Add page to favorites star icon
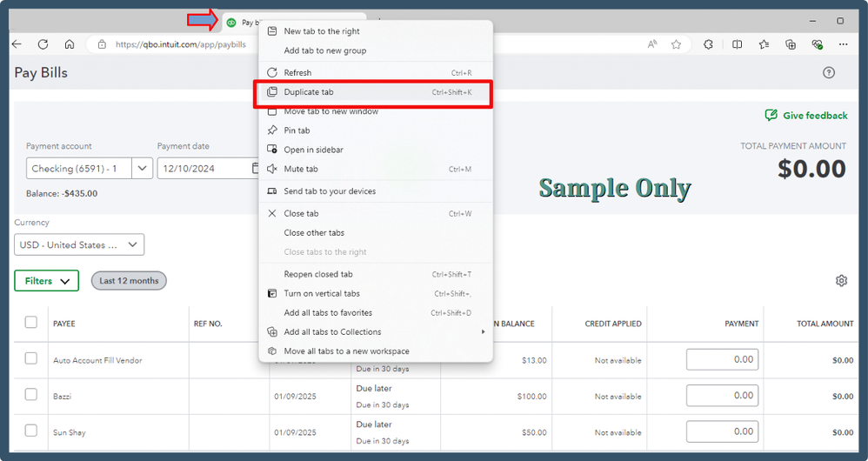Screen dimensions: 868x461 [x=676, y=45]
